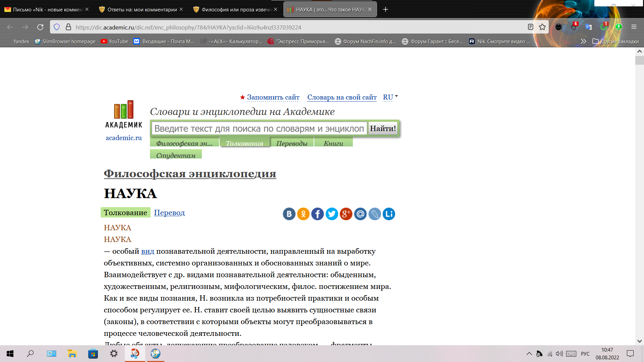Viewport: 644px width, 362px height.
Task: Click the dictionary search input field
Action: coord(259,128)
